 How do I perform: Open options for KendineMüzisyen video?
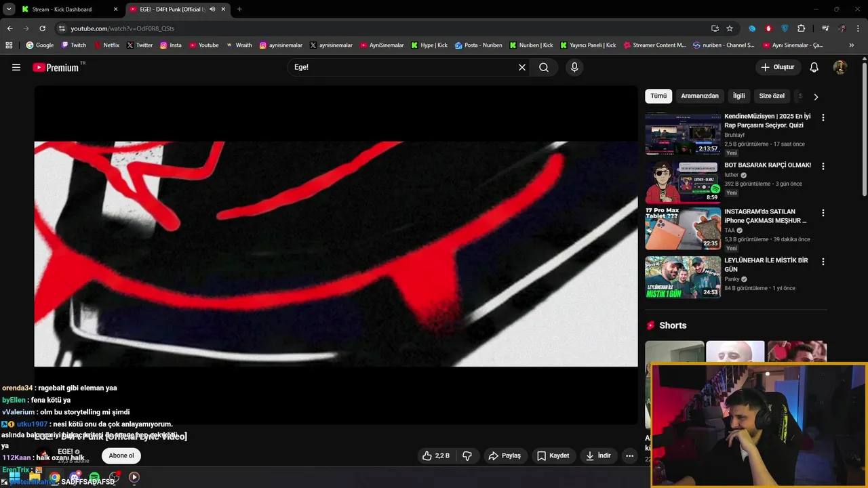(823, 118)
